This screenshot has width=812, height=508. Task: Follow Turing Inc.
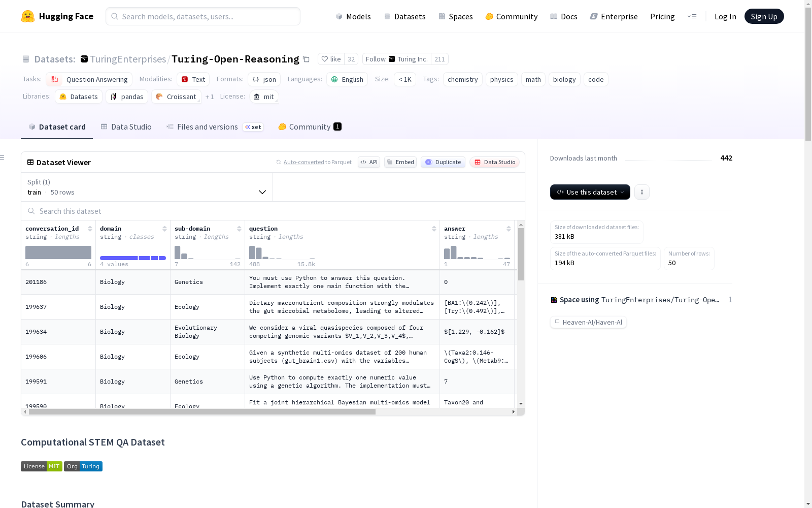click(397, 59)
